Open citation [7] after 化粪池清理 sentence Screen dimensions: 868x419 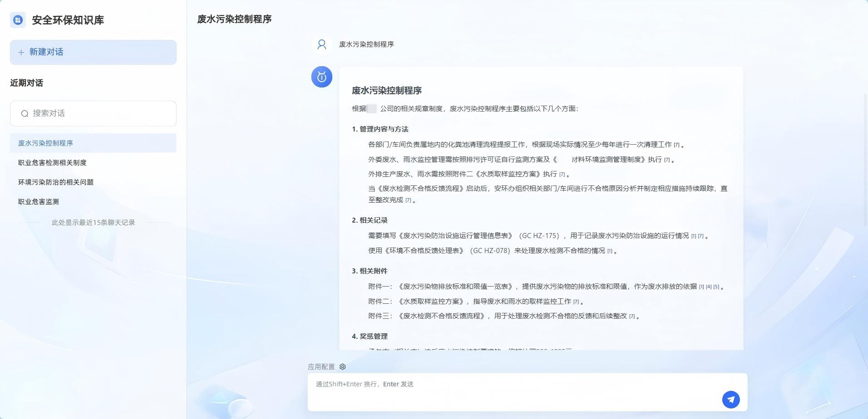(x=676, y=145)
